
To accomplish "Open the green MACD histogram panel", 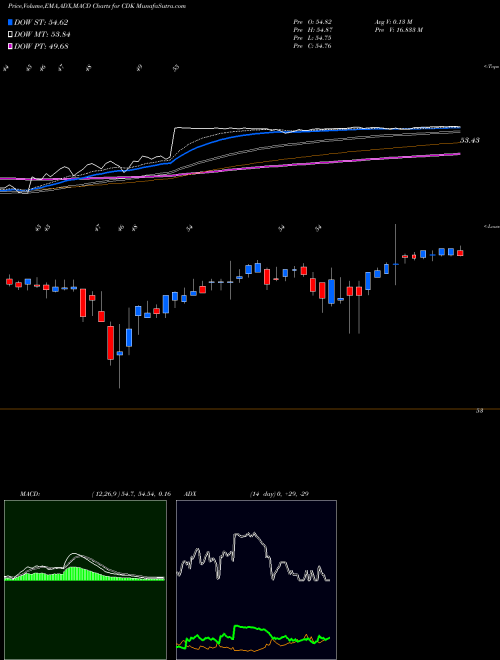I will pos(85,580).
